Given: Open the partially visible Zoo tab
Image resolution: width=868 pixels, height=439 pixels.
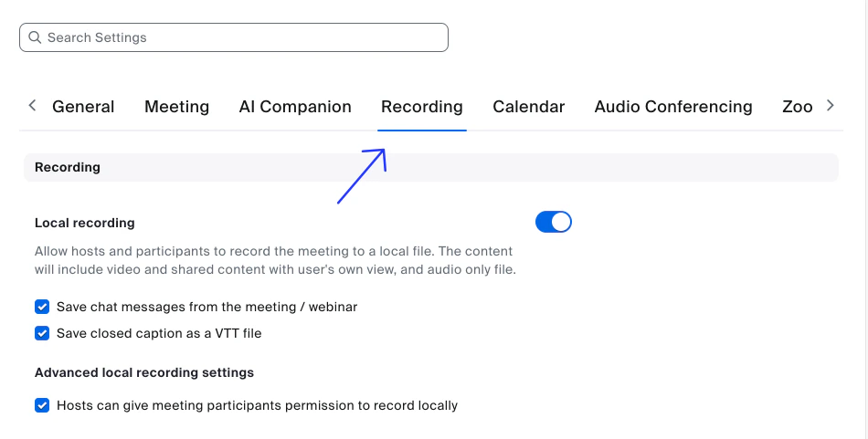Looking at the screenshot, I should click(x=797, y=107).
